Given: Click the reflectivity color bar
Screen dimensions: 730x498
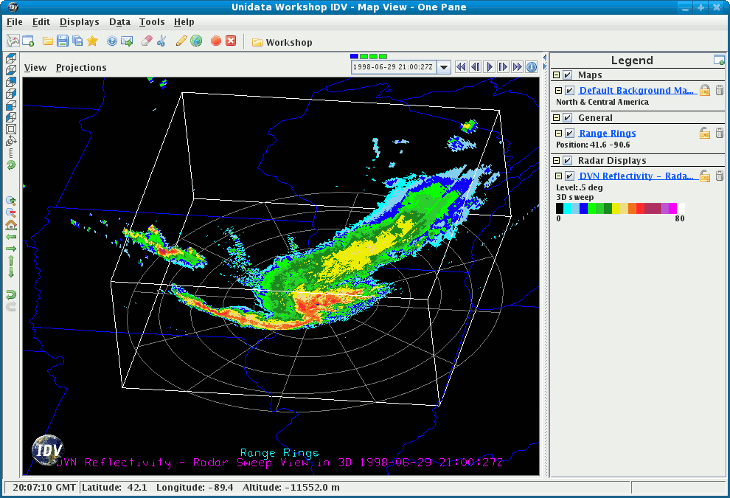Looking at the screenshot, I should pyautogui.click(x=617, y=208).
